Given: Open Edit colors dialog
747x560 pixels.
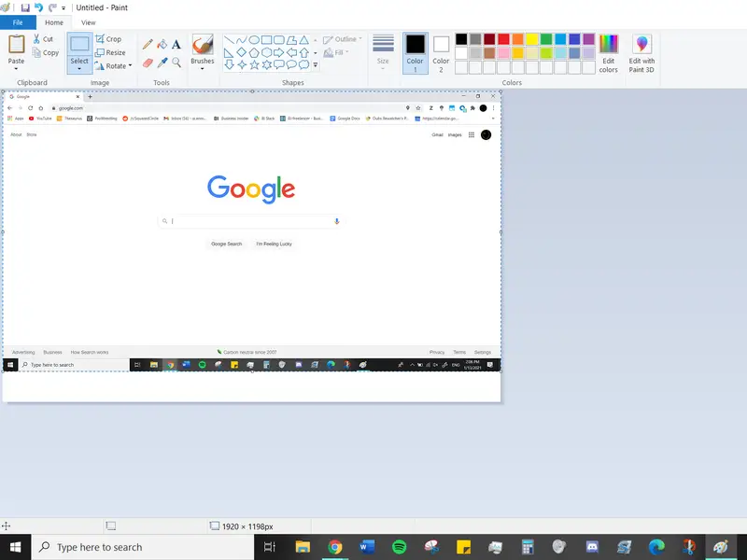Looking at the screenshot, I should tap(609, 53).
